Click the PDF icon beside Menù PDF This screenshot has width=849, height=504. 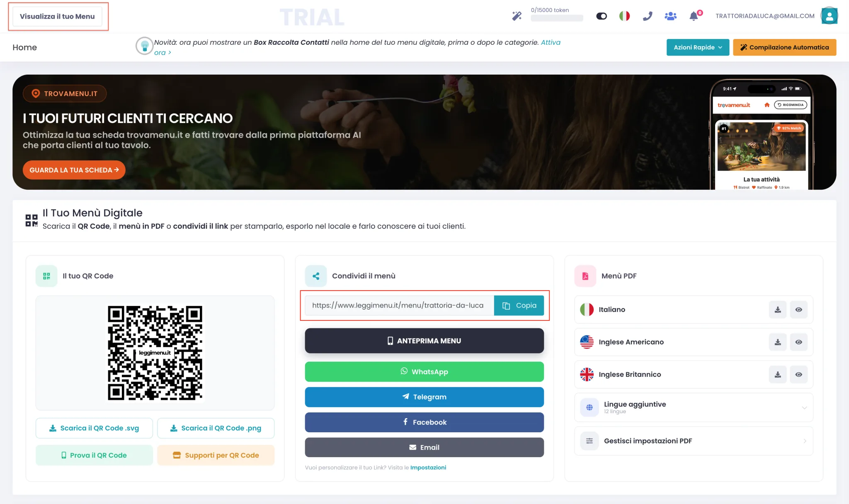[x=585, y=276]
